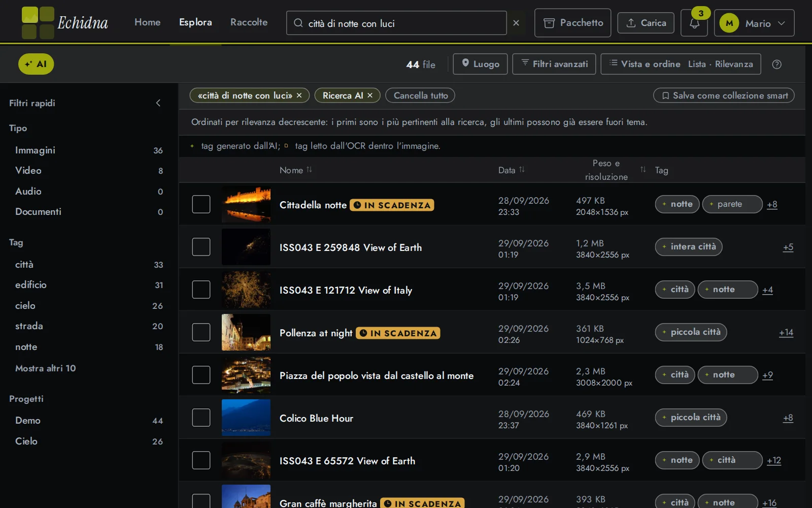Remove the «città di notte con luci» chip

(299, 96)
